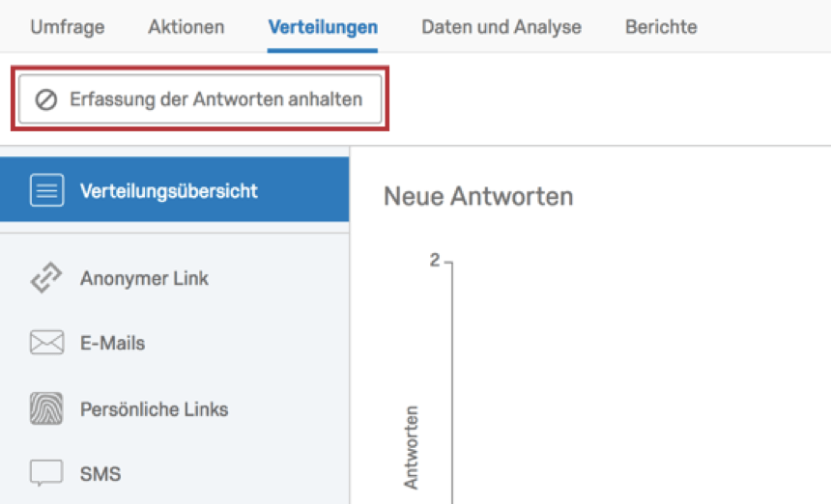Click the fingerprint icon for Persönliche Links
Screen dimensions: 831x504
pos(46,408)
